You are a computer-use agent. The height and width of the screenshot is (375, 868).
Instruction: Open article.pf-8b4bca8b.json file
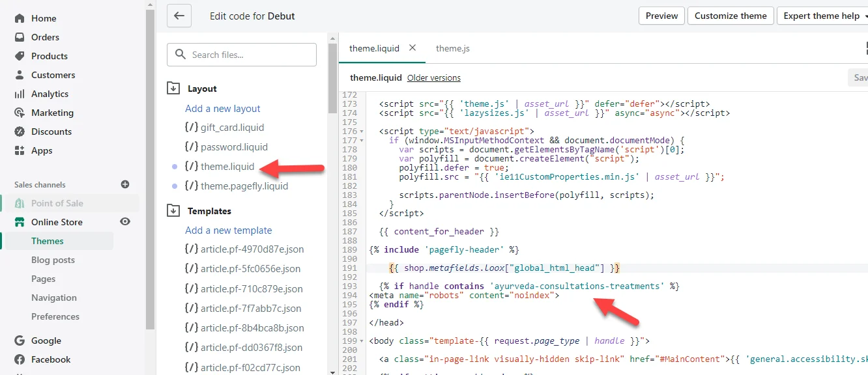[244, 328]
